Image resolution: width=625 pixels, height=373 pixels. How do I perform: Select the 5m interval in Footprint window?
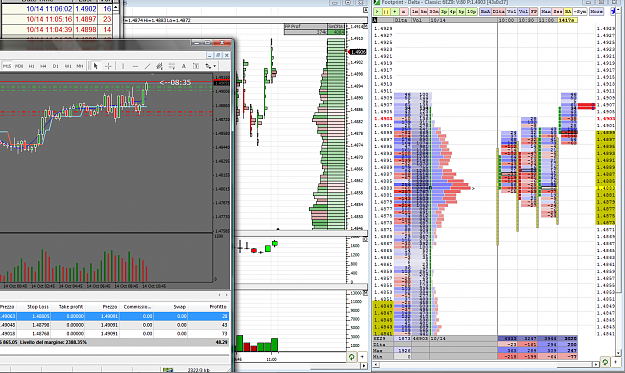[x=424, y=12]
